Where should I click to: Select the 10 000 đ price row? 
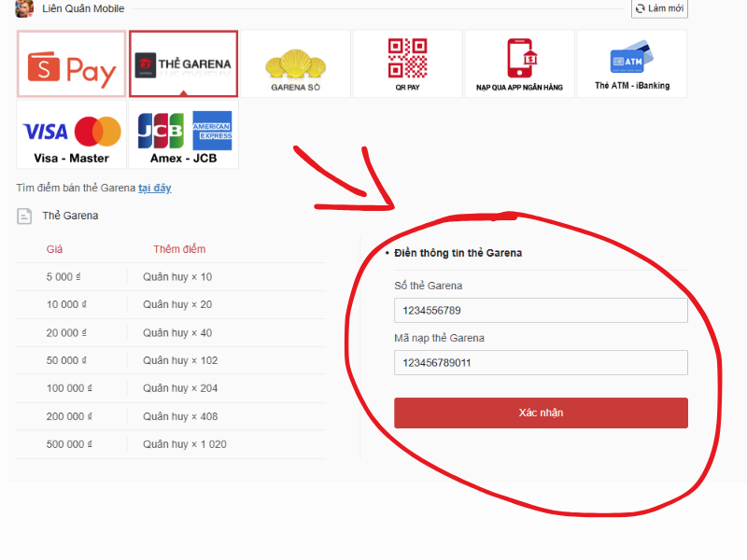(x=171, y=305)
